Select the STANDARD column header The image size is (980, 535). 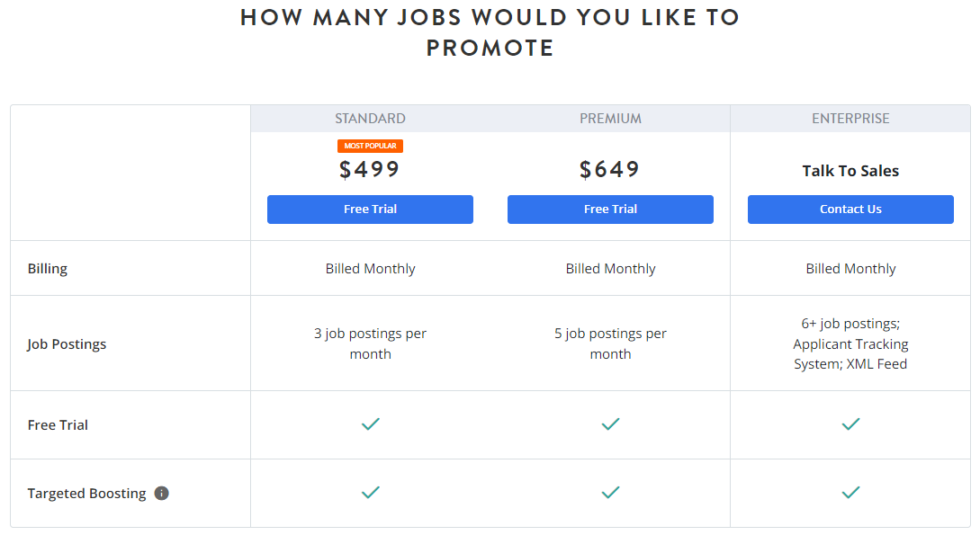point(370,118)
